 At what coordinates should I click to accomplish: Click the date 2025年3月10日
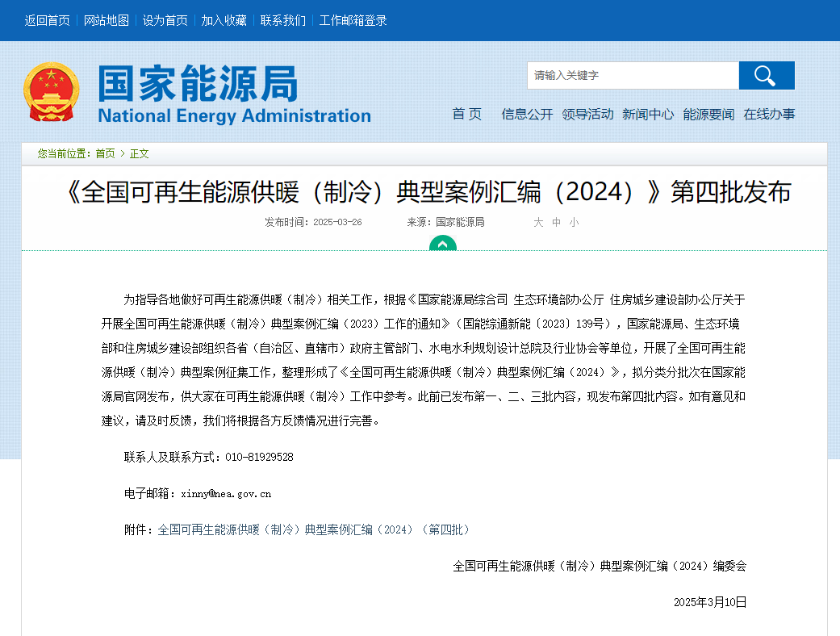coord(710,602)
